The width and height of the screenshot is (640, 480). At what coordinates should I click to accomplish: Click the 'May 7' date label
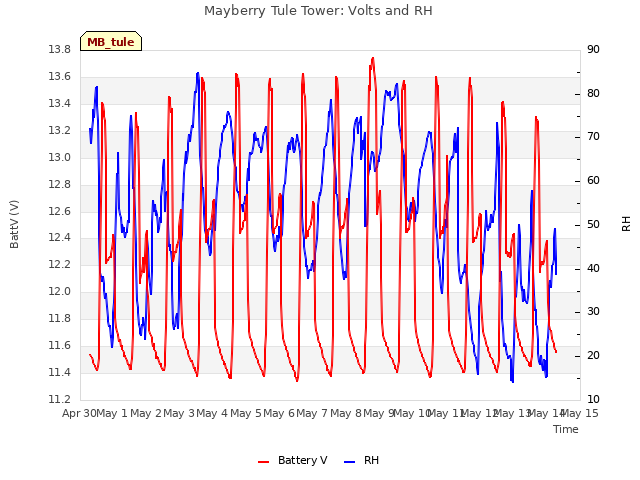[x=313, y=413]
